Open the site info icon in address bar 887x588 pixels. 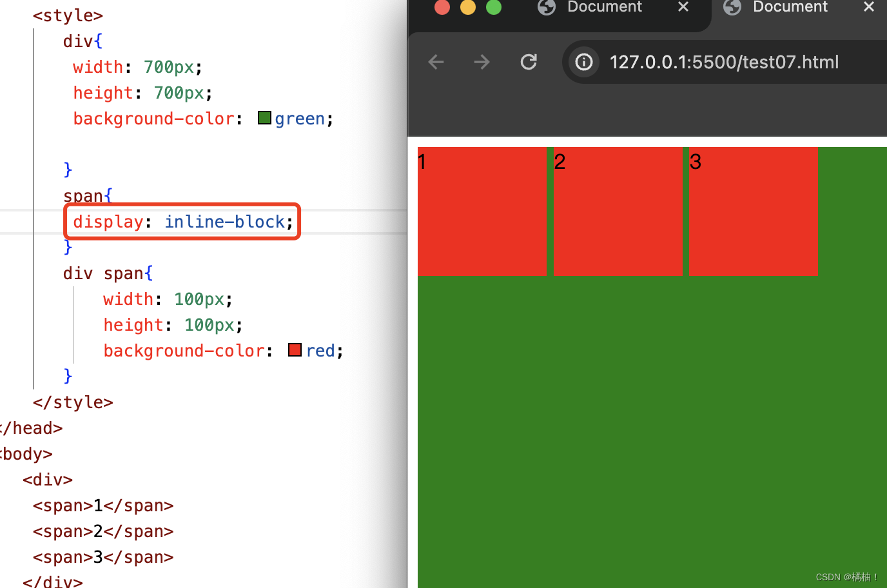[584, 62]
